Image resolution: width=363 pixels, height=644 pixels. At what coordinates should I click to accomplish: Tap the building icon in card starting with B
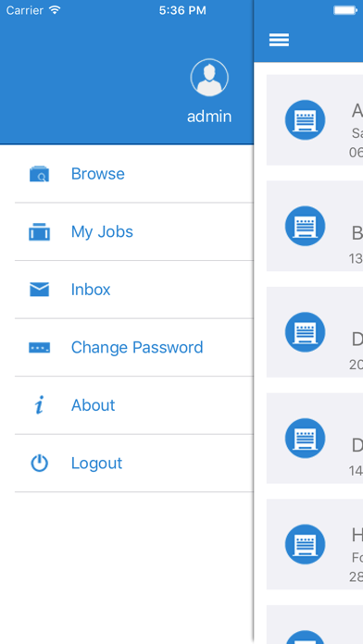click(x=305, y=226)
